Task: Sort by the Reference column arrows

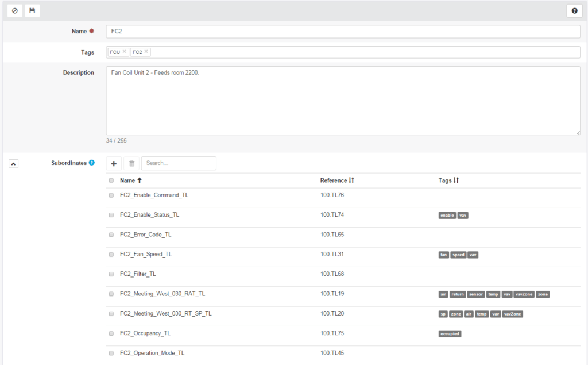Action: pos(351,180)
